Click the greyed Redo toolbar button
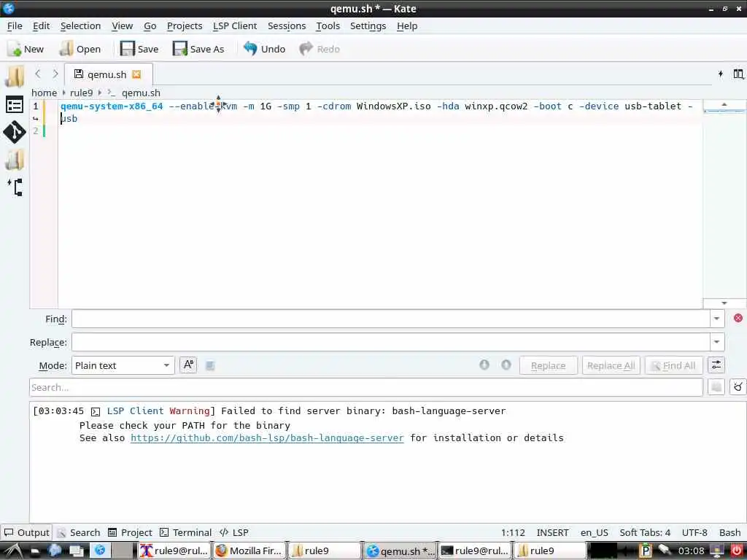 click(x=320, y=49)
